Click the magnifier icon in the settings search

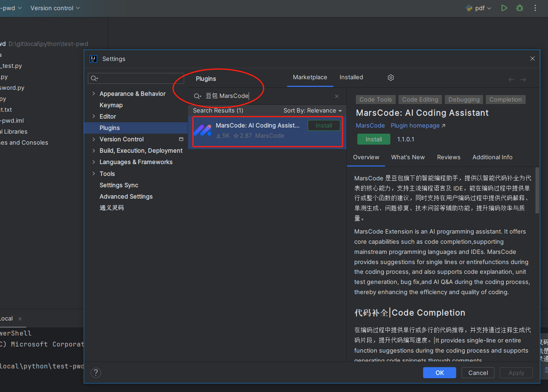(94, 78)
